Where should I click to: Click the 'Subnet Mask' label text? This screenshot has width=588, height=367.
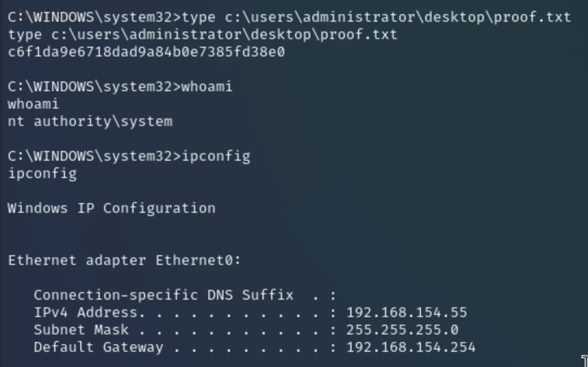pyautogui.click(x=81, y=330)
